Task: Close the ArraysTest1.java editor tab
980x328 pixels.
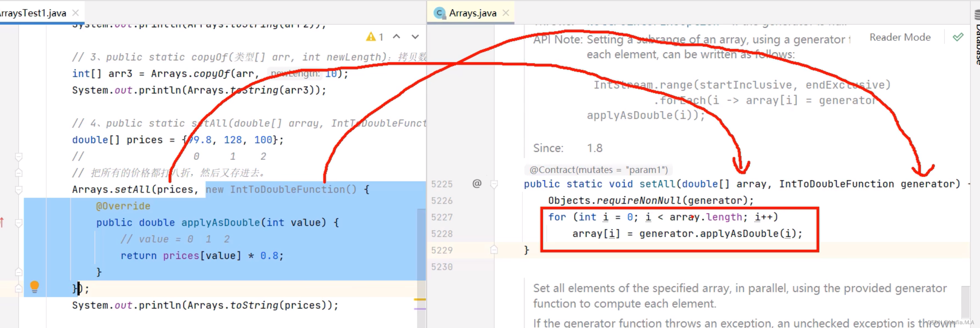Action: [76, 13]
